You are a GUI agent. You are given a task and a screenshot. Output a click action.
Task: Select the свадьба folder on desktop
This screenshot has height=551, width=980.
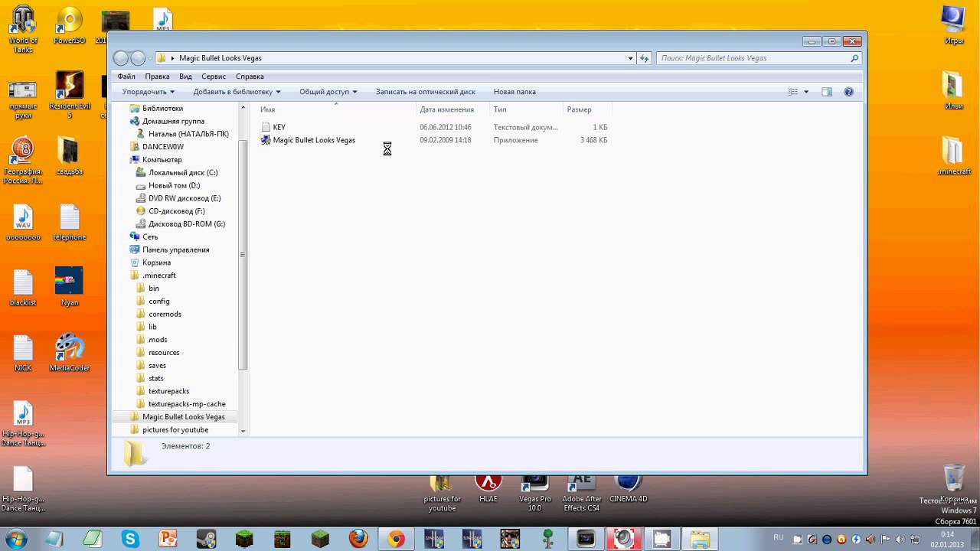click(x=69, y=156)
